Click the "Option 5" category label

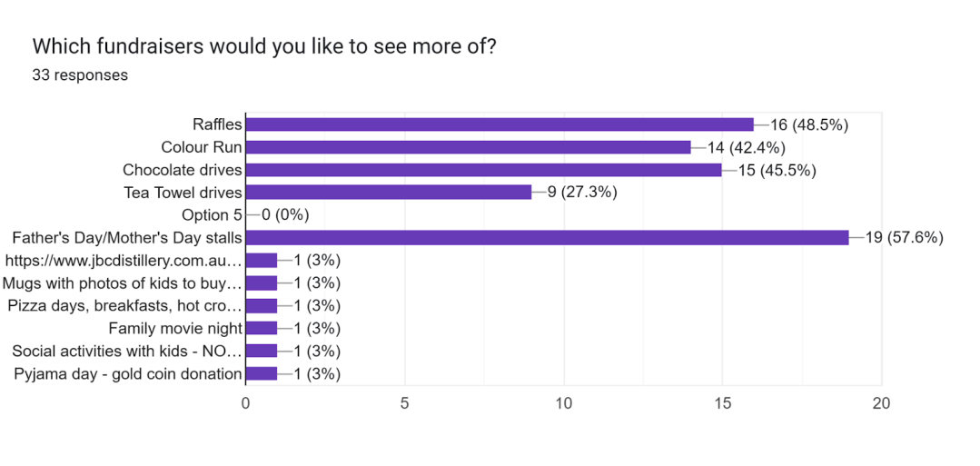[x=205, y=215]
